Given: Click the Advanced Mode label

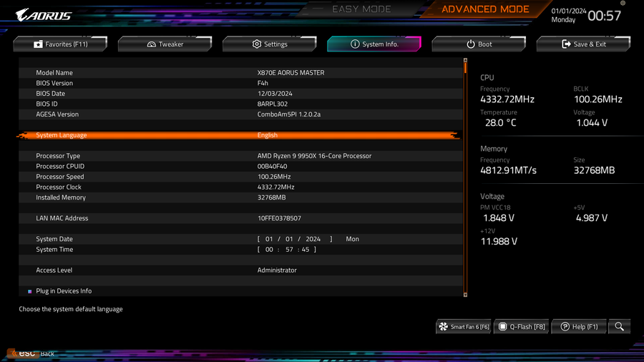Looking at the screenshot, I should (485, 9).
